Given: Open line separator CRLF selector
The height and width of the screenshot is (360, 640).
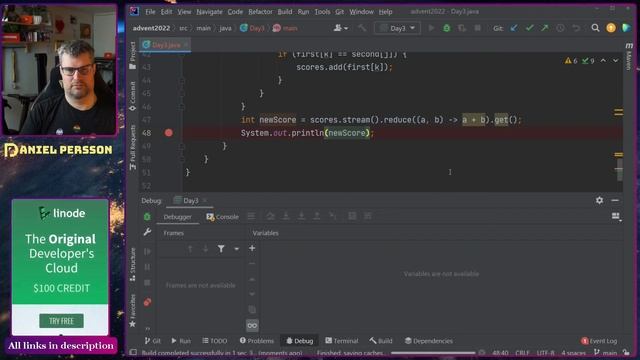Looking at the screenshot, I should coord(522,353).
